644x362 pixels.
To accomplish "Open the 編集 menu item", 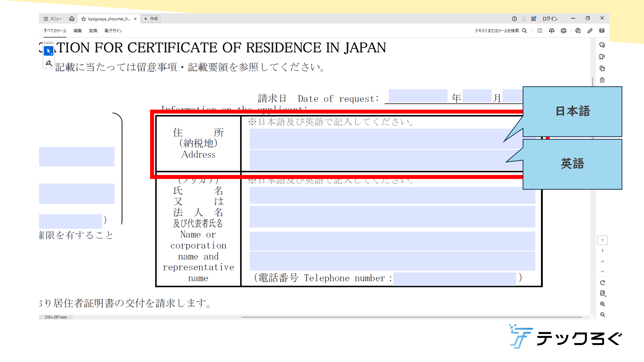I will pos(78,31).
